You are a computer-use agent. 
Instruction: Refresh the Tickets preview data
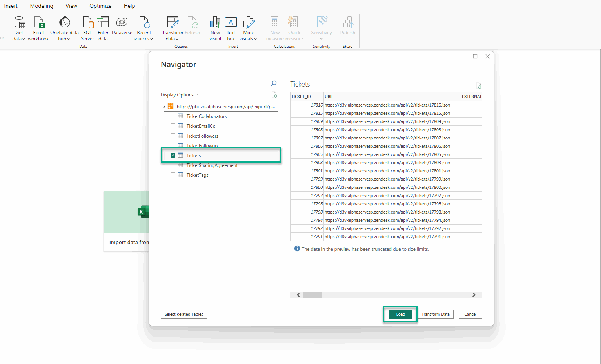point(478,85)
